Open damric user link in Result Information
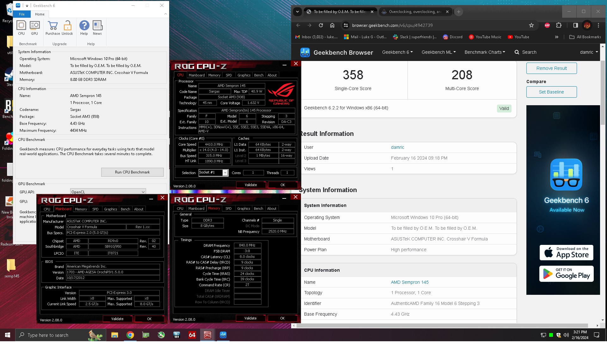Screen dimensions: 607x364 (x=397, y=147)
